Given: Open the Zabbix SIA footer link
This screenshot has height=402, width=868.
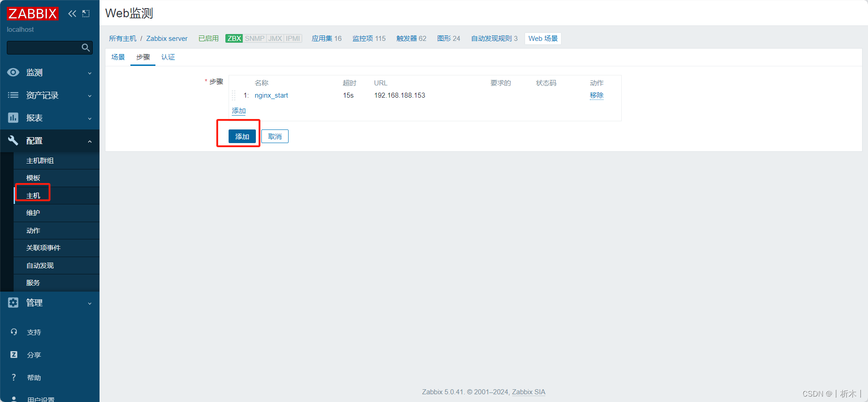Looking at the screenshot, I should [529, 392].
